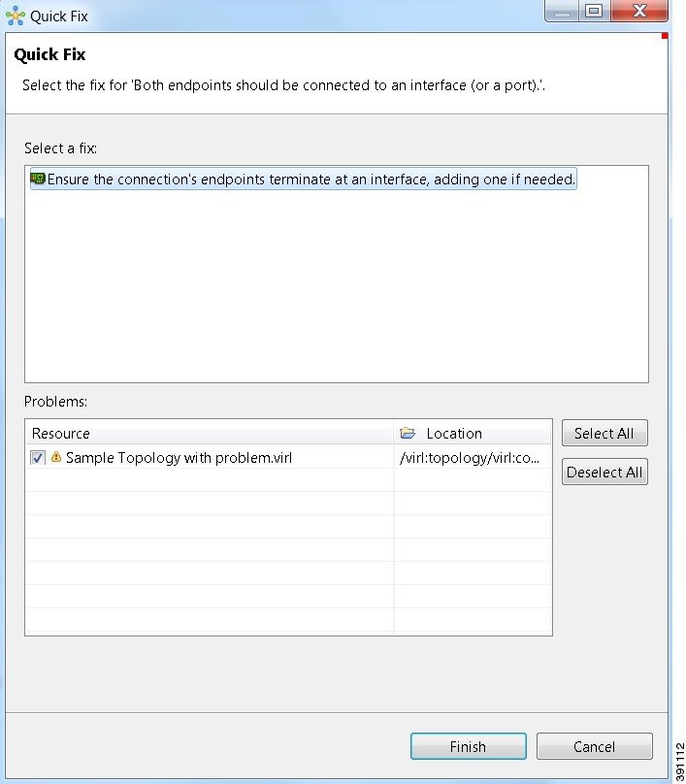Screen dimensions: 686x784
Task: Click the warning icon beside Sample Topology
Action: (x=56, y=458)
